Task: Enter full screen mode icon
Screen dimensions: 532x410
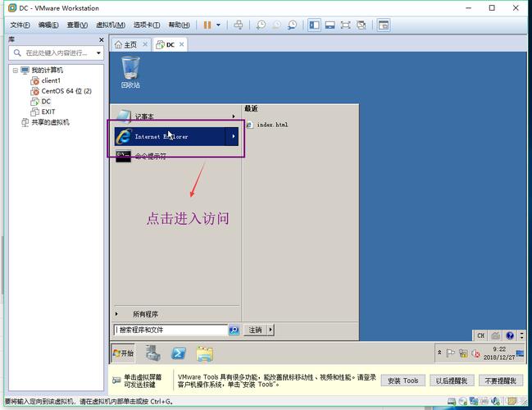Action: coord(345,25)
